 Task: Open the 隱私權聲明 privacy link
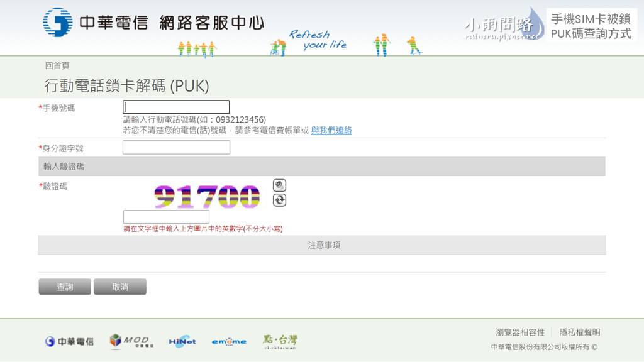(579, 332)
